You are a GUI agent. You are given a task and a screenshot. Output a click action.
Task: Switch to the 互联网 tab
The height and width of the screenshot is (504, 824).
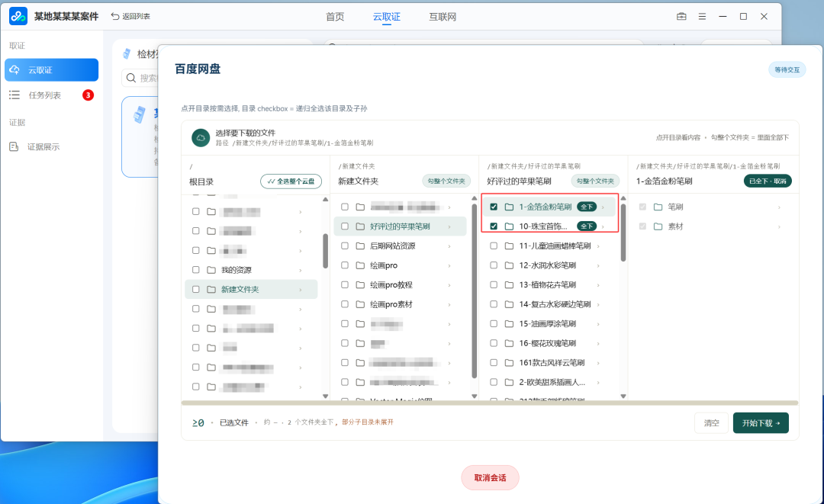click(x=443, y=17)
